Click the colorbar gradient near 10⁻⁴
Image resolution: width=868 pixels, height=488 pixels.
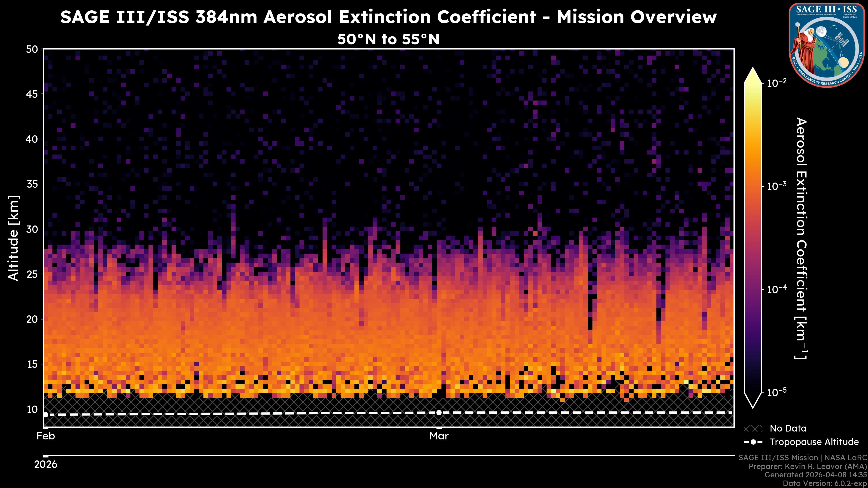753,289
